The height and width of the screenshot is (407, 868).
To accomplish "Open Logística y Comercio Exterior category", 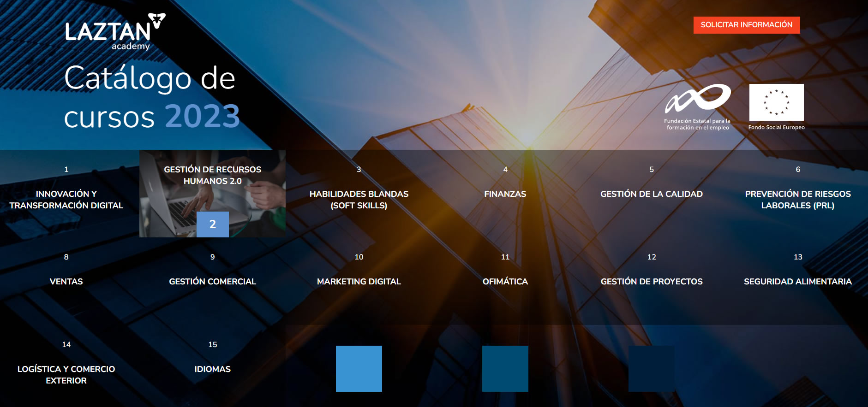I will tap(66, 375).
